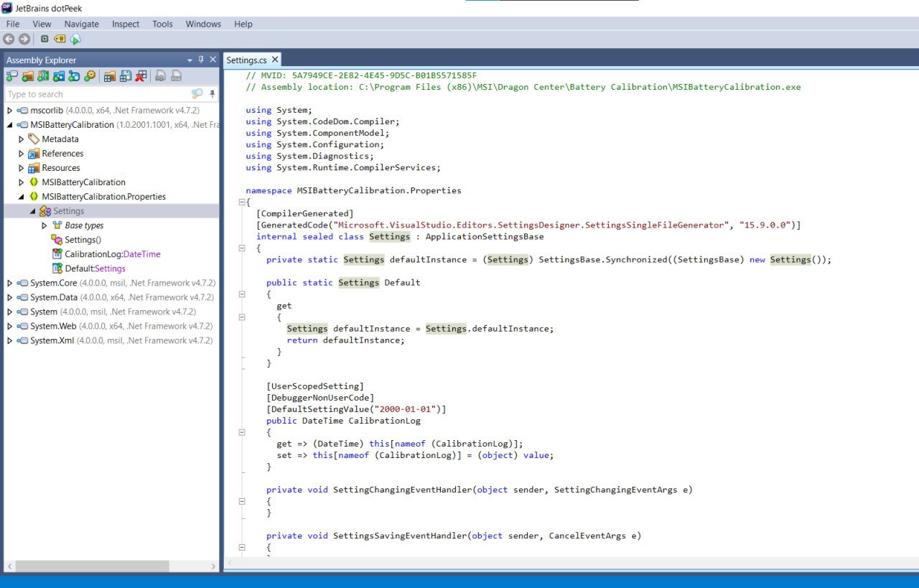Collapse the MSIBatteryCalibration assembly node
Image resolution: width=919 pixels, height=588 pixels.
click(9, 125)
